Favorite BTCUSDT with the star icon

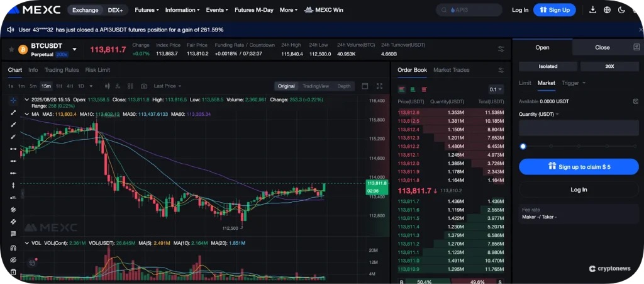[x=11, y=49]
